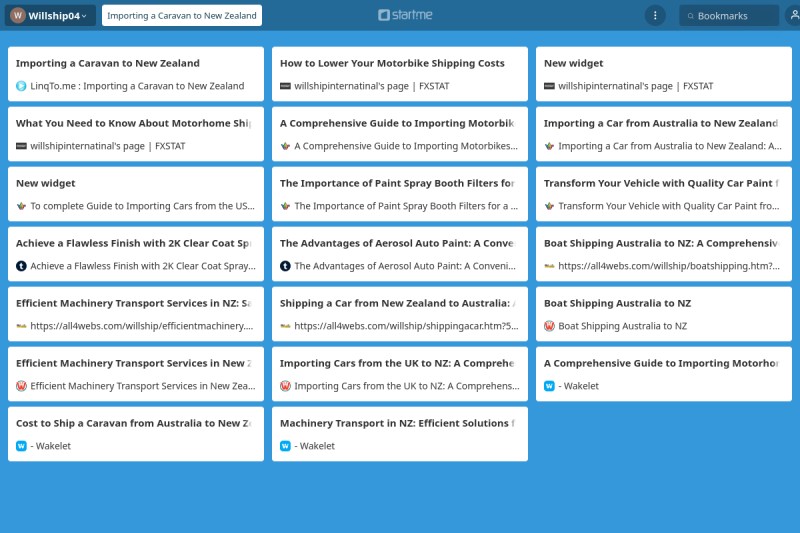800x533 pixels.
Task: Click favicon beside all4webs boatshipping link
Action: pyautogui.click(x=549, y=266)
